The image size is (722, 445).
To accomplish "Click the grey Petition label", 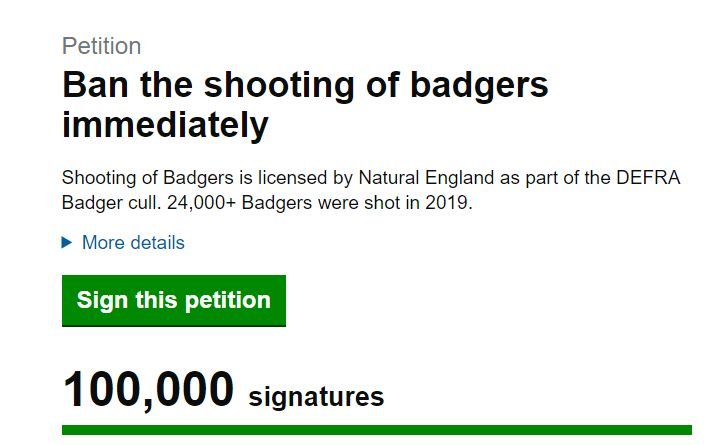I will (101, 46).
